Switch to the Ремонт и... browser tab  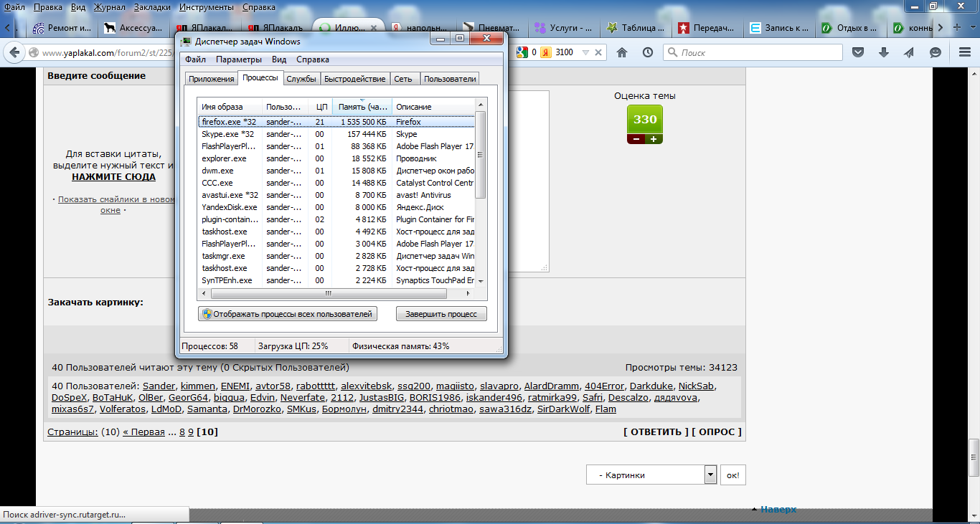(62, 28)
